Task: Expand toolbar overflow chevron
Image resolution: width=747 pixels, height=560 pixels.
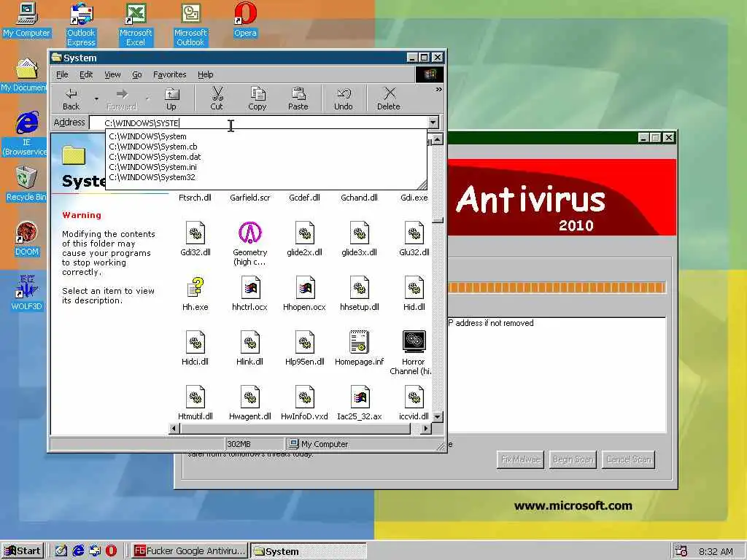Action: pyautogui.click(x=438, y=89)
